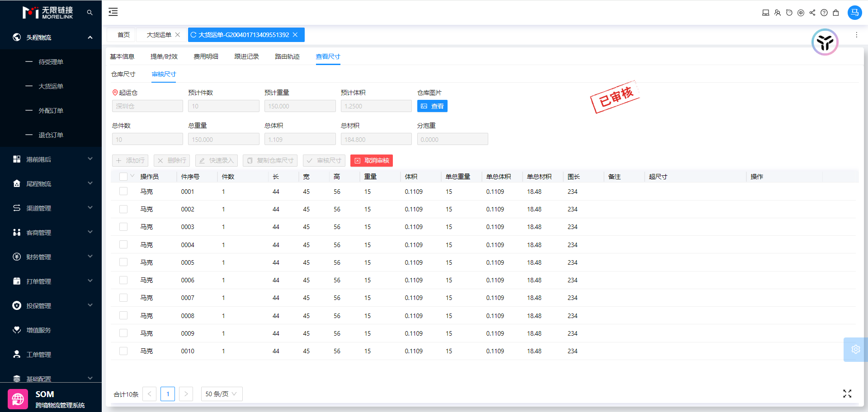Open the 待受理单 sidebar item
This screenshot has width=868, height=412.
(x=51, y=62)
